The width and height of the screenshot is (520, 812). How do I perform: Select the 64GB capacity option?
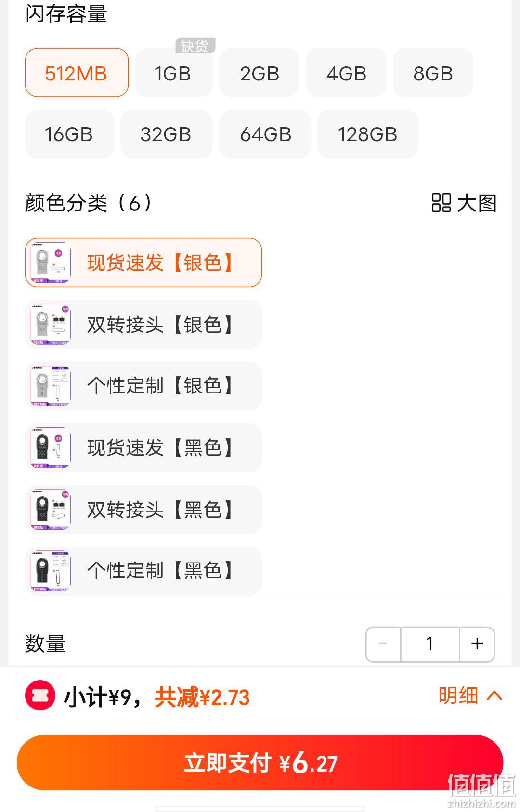point(265,134)
